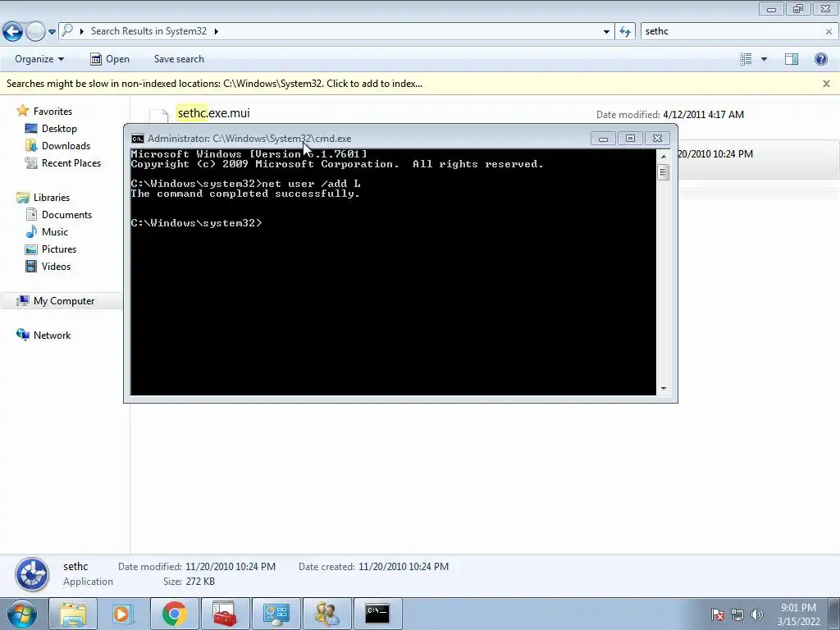
Task: Launch Windows Media Player from taskbar
Action: [123, 614]
